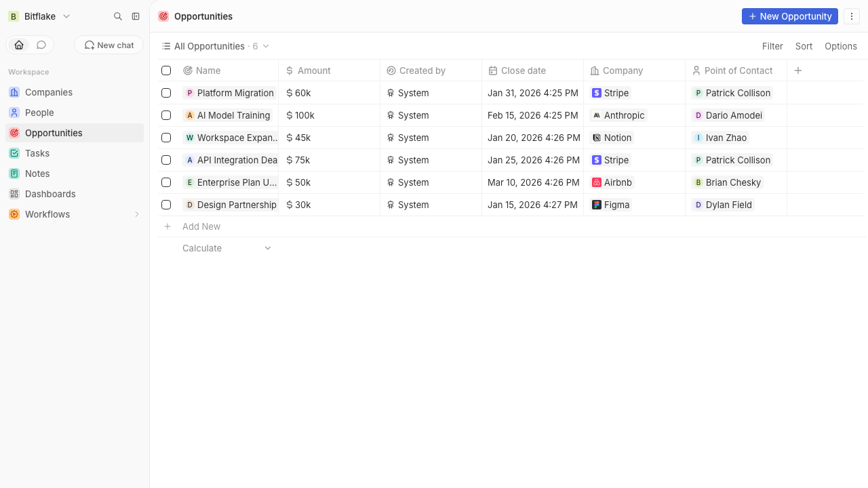Select all rows with header checkbox

(166, 70)
